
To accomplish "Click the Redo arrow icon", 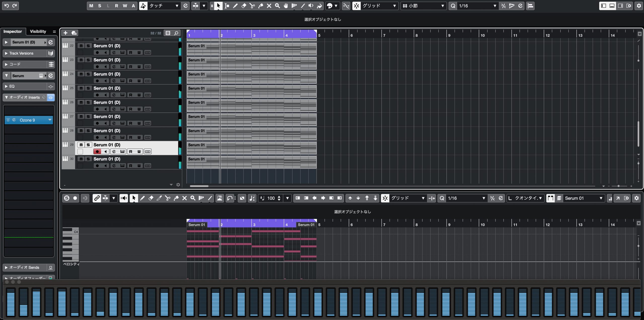I will [15, 6].
